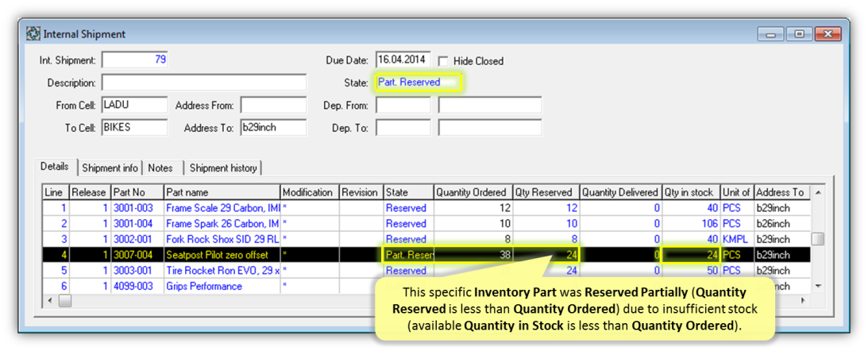Click into the Description input field
The image size is (868, 351).
click(203, 83)
